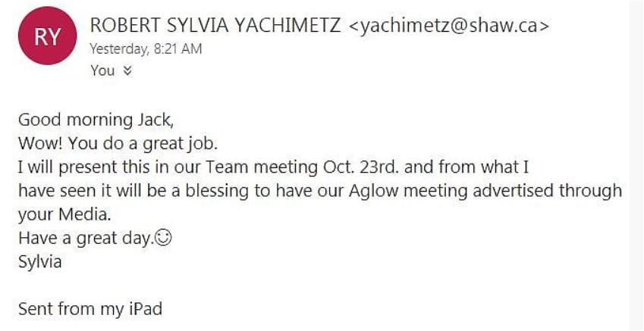Click the Yesterday, 8:21 AM timestamp
The height and width of the screenshot is (331, 644).
click(x=145, y=49)
